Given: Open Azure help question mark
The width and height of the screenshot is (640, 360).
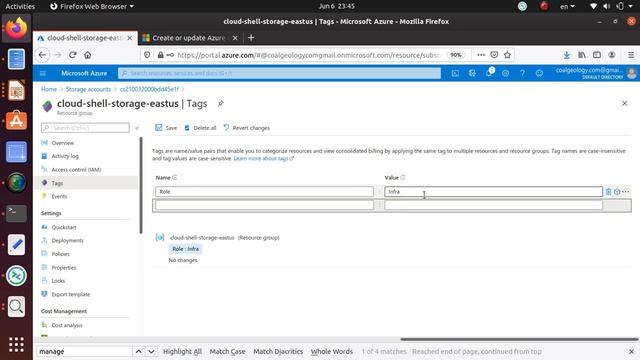Looking at the screenshot, I should [x=522, y=73].
